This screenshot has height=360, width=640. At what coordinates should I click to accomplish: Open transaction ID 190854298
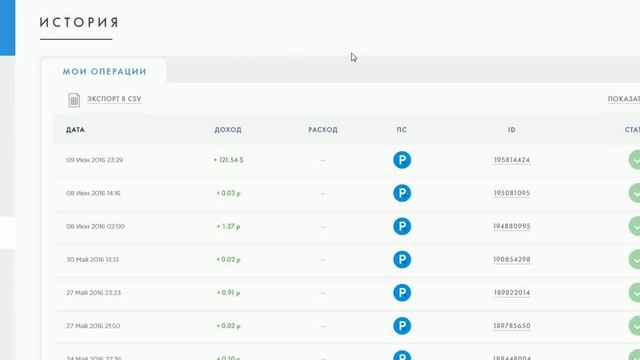point(512,260)
